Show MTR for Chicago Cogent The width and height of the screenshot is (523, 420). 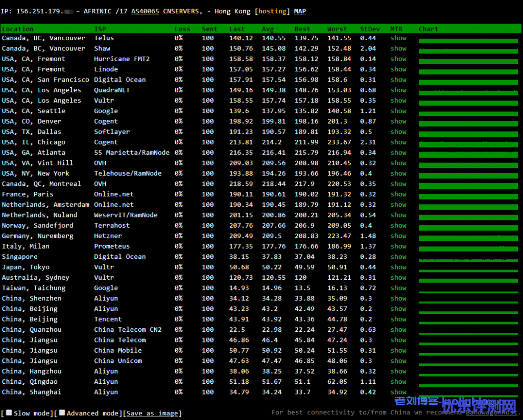[x=398, y=142]
